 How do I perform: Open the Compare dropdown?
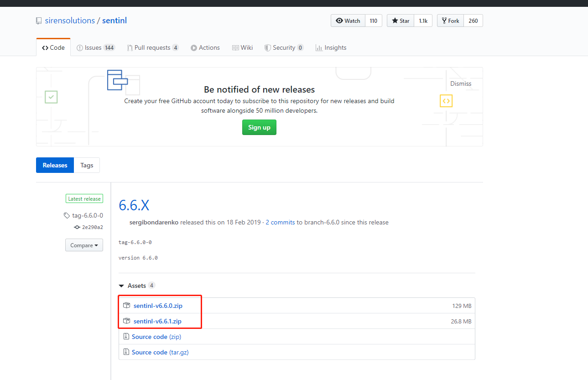pyautogui.click(x=84, y=245)
